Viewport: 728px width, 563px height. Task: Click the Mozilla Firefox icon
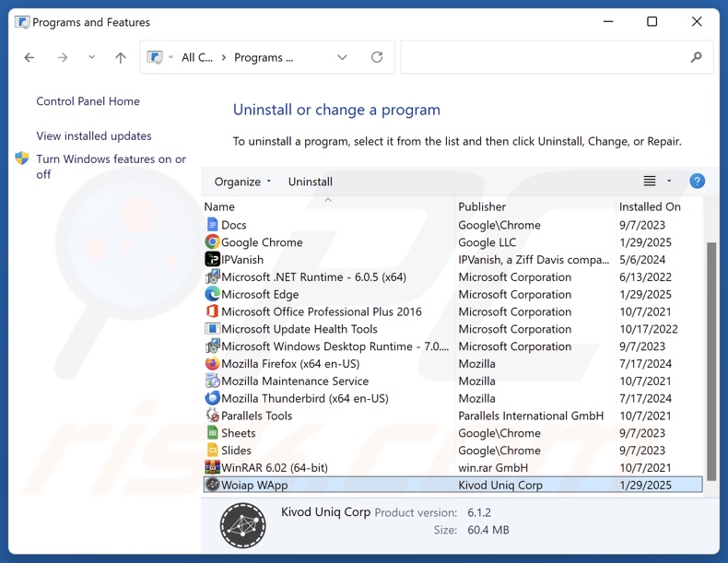pos(212,363)
